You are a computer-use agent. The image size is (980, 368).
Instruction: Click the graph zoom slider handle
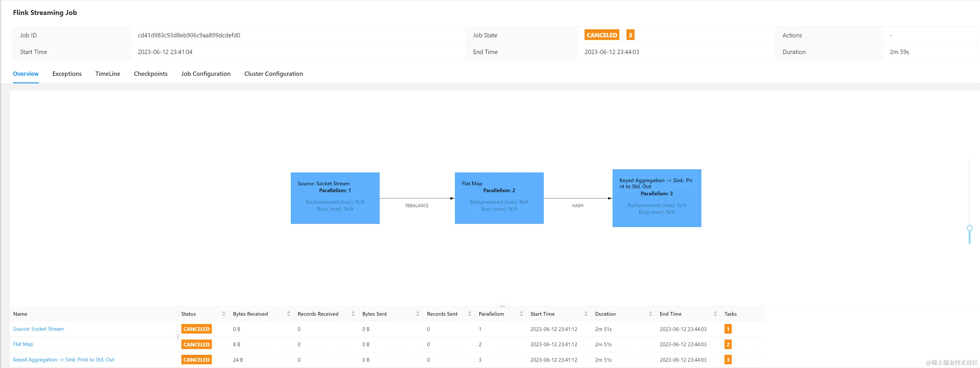970,228
